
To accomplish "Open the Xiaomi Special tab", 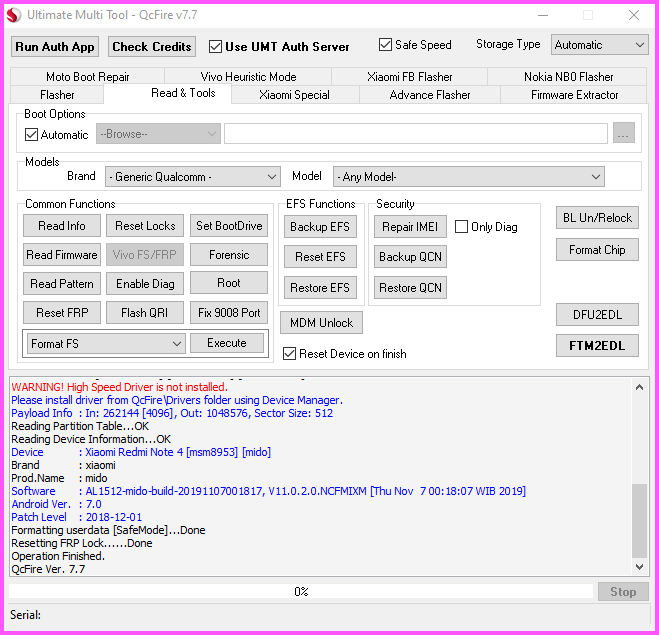I will point(294,95).
